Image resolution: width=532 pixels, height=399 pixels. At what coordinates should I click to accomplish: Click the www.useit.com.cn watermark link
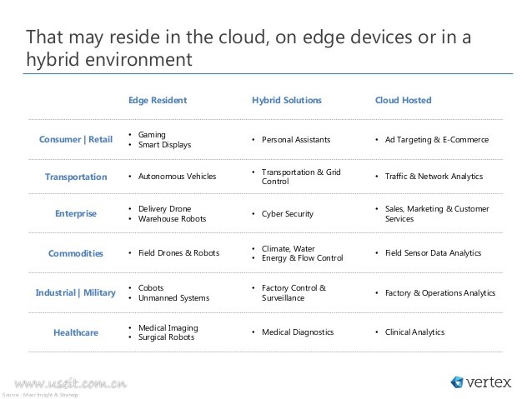pos(70,384)
